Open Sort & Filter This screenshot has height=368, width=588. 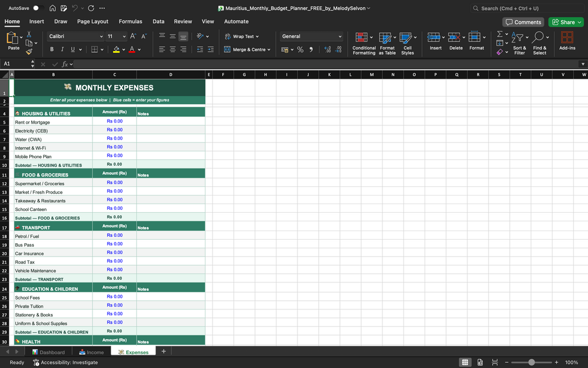(519, 43)
